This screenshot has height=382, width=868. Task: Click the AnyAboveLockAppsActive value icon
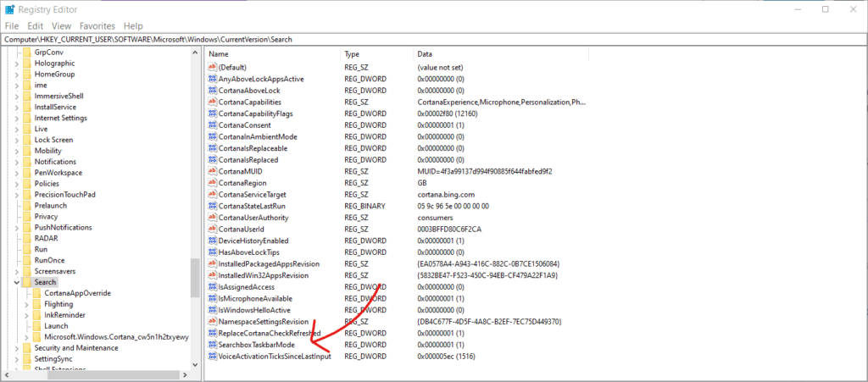click(212, 79)
